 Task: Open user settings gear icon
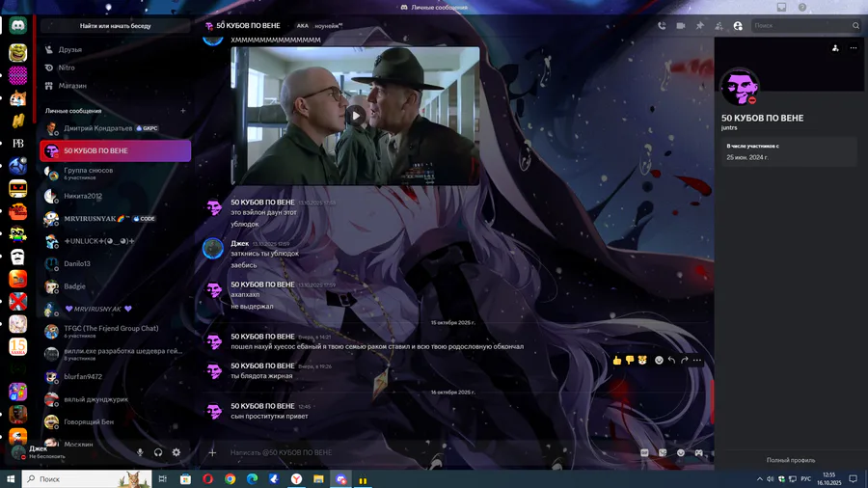pos(176,452)
